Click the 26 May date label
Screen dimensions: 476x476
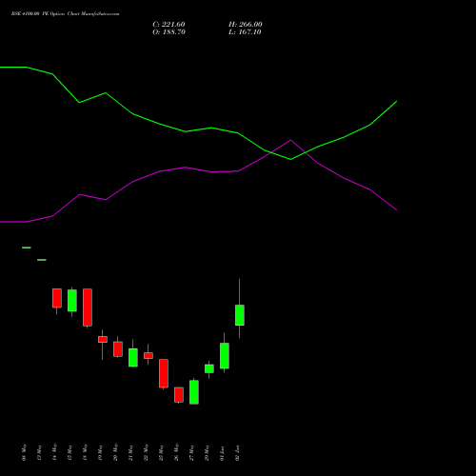[177, 452]
